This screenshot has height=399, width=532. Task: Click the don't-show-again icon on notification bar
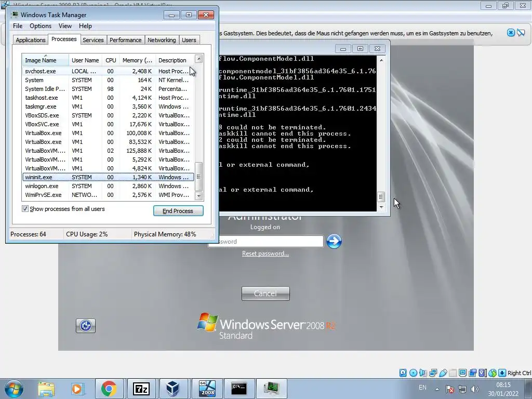coord(521,33)
